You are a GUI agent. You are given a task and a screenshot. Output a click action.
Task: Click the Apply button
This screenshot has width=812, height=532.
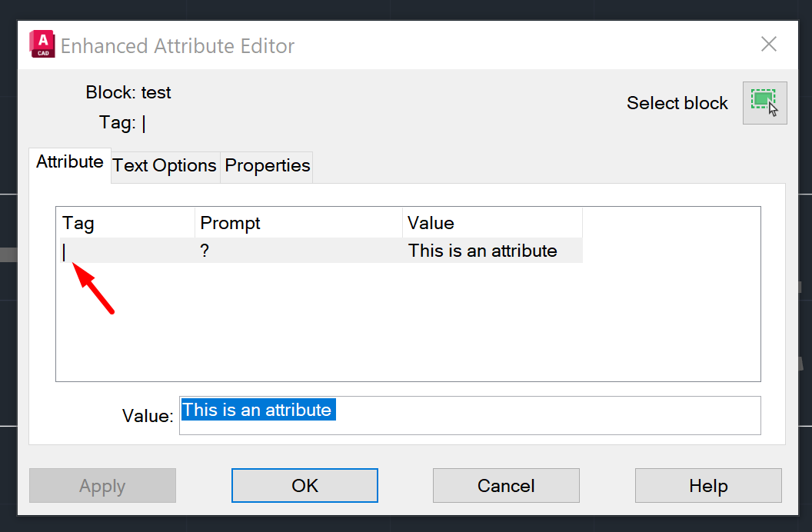pos(102,486)
